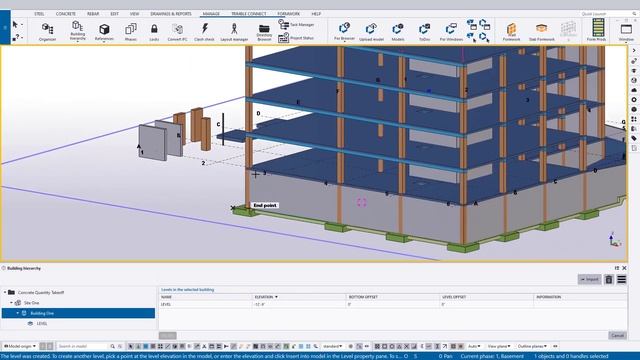
Task: Open the View plane dropdown
Action: pos(500,346)
